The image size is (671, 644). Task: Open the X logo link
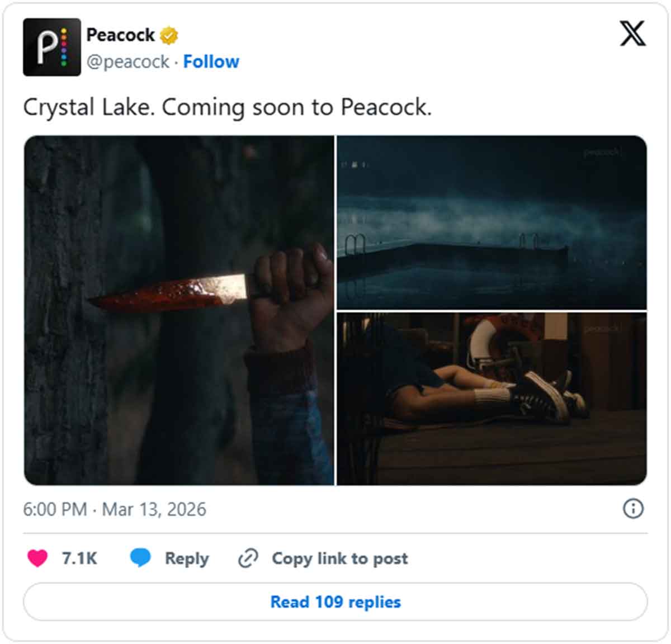tap(632, 34)
